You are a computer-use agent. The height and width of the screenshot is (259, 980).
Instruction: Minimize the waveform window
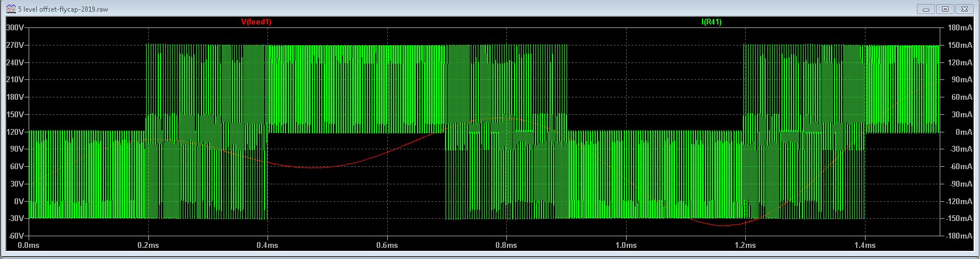(926, 9)
